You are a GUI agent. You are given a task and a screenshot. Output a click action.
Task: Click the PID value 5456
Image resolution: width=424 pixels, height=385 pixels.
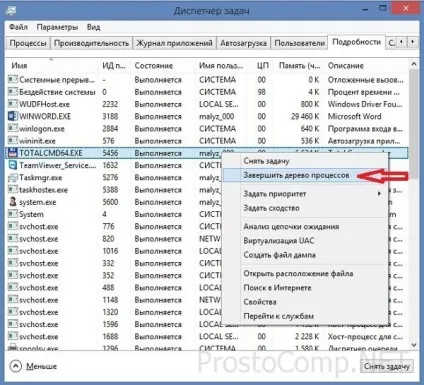pyautogui.click(x=110, y=153)
